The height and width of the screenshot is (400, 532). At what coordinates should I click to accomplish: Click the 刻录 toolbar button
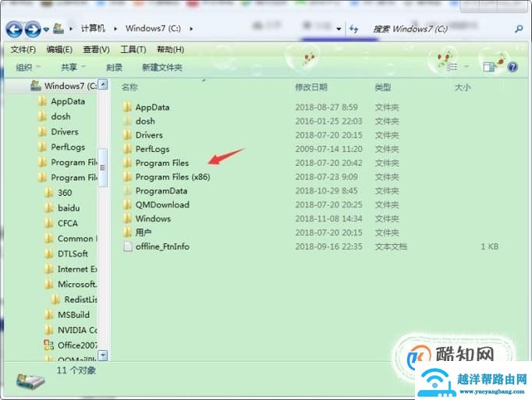[114, 68]
